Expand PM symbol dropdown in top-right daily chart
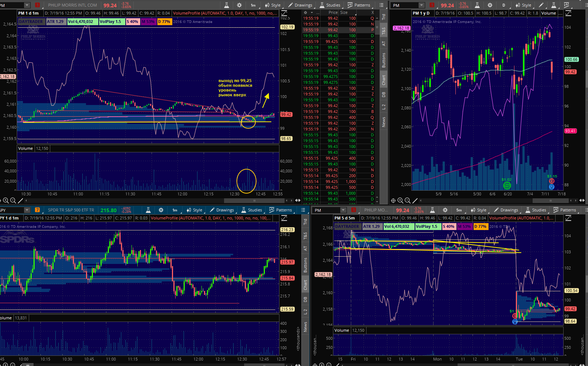 [x=422, y=5]
